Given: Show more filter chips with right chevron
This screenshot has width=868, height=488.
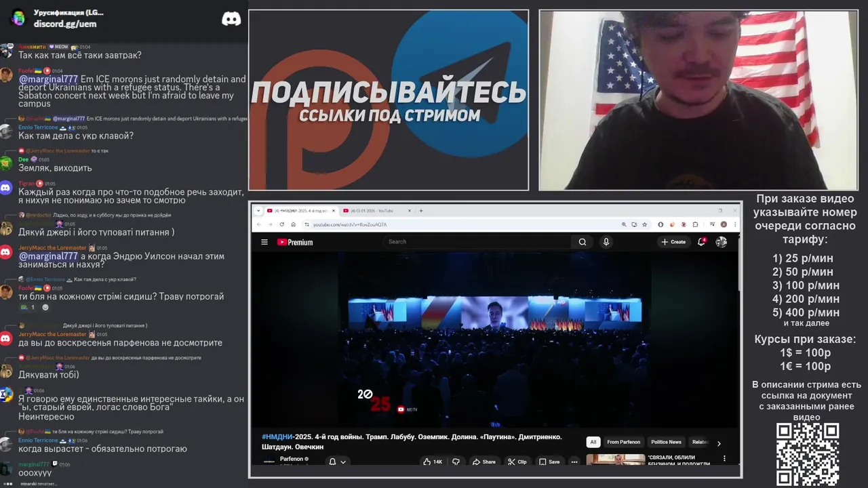Looking at the screenshot, I should (x=719, y=443).
